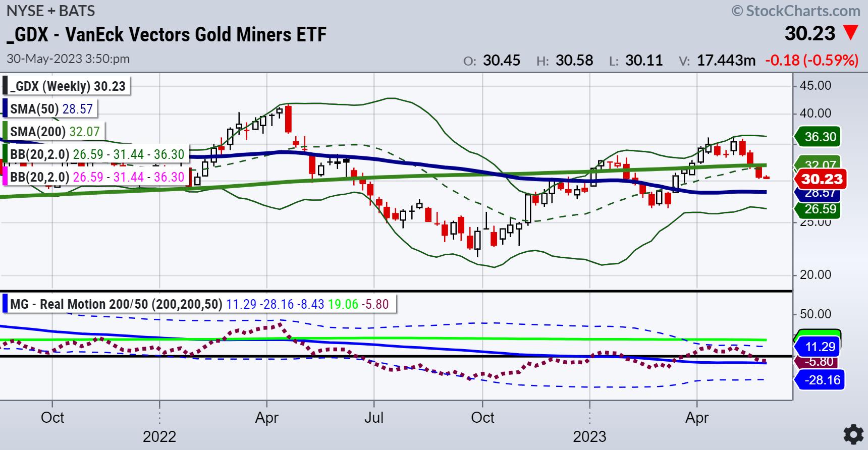Click the black color bar beside _GDX (Weekly)
868x450 pixels.
(x=5, y=86)
